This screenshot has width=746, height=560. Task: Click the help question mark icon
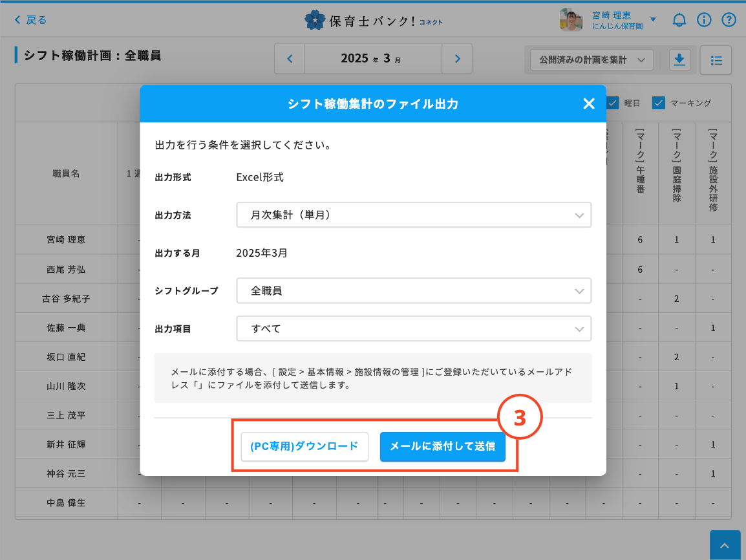729,20
